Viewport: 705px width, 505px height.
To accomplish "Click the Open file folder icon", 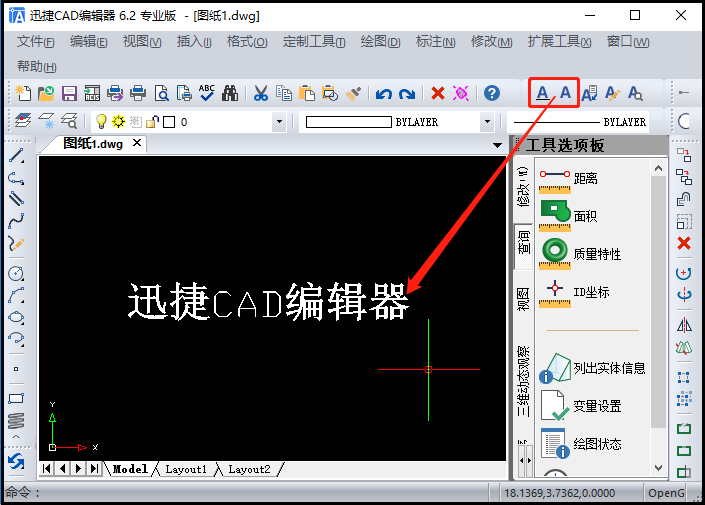I will coord(46,93).
